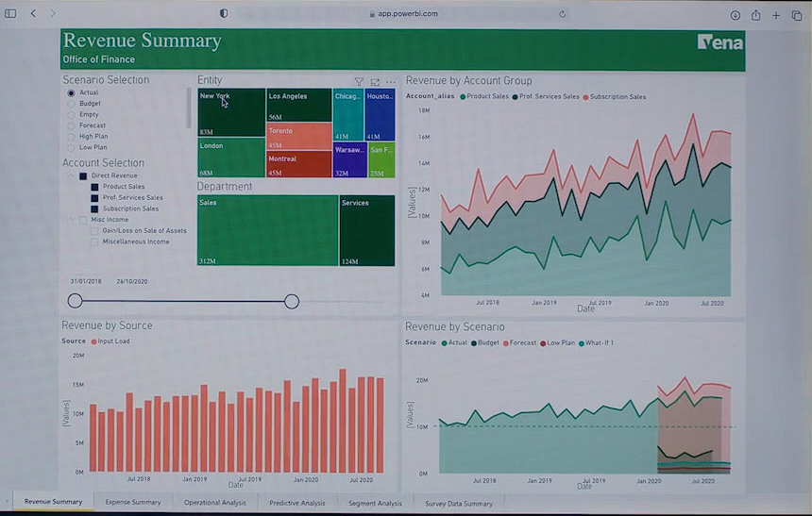The width and height of the screenshot is (812, 516).
Task: Click the filter icon above Entity treemap
Action: click(x=359, y=82)
